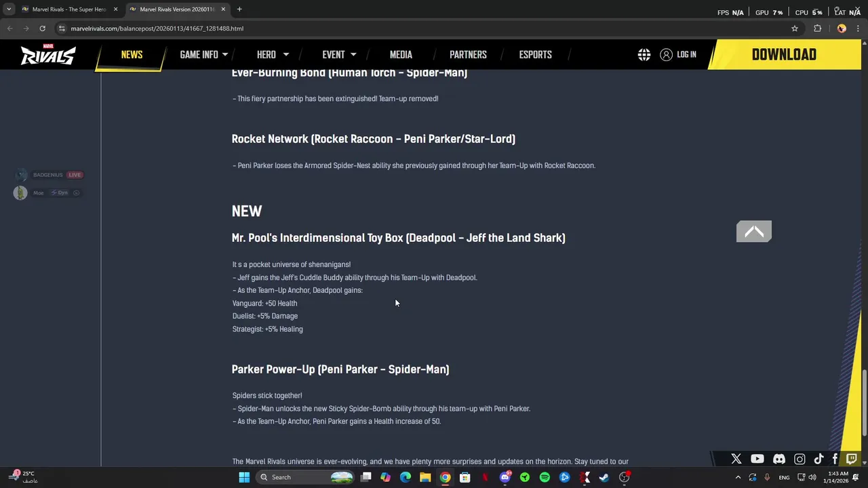Click the text 'Duelist: +5% Damage'

[265, 316]
